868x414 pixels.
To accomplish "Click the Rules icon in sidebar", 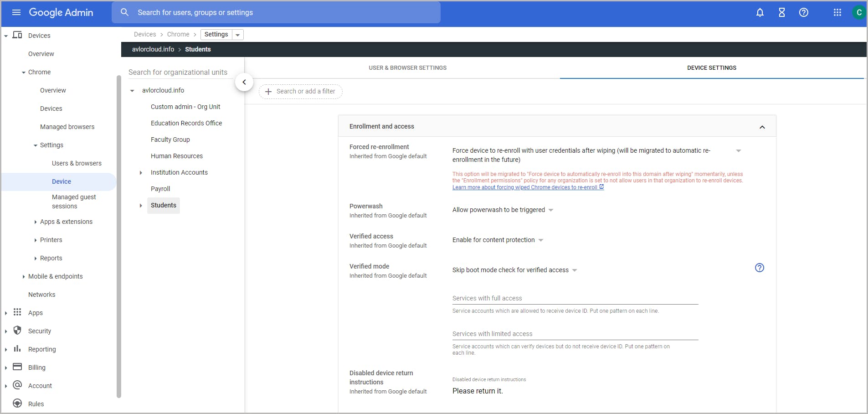I will coord(17,404).
